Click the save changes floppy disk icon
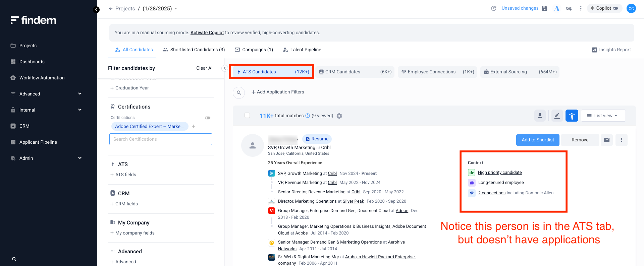Viewport: 644px width, 266px height. click(544, 8)
